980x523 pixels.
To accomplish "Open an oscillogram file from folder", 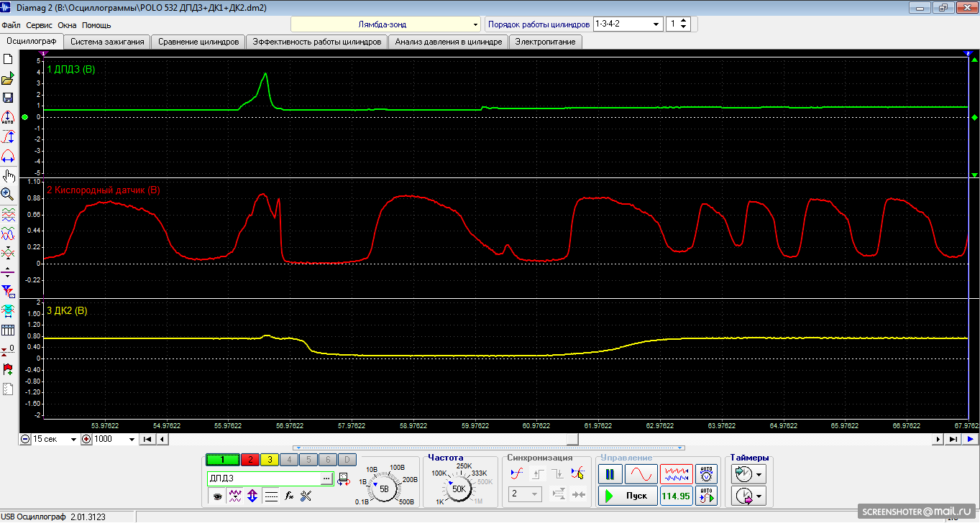I will tap(8, 79).
